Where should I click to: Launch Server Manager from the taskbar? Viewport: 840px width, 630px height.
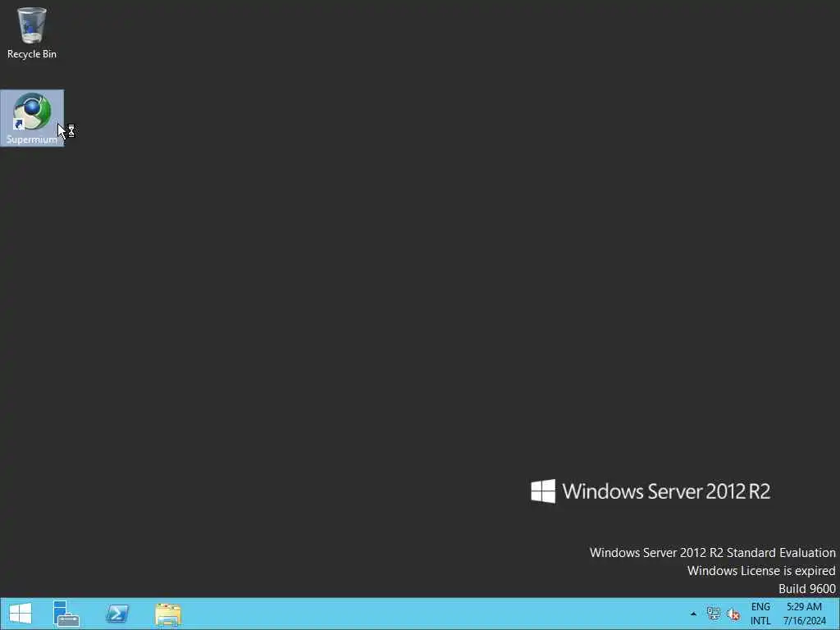click(66, 614)
